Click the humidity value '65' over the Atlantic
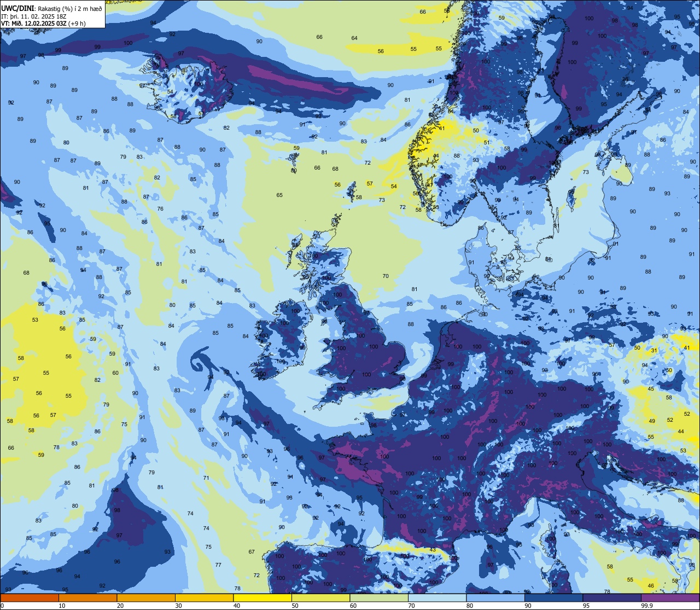This screenshot has width=700, height=610. 279,195
